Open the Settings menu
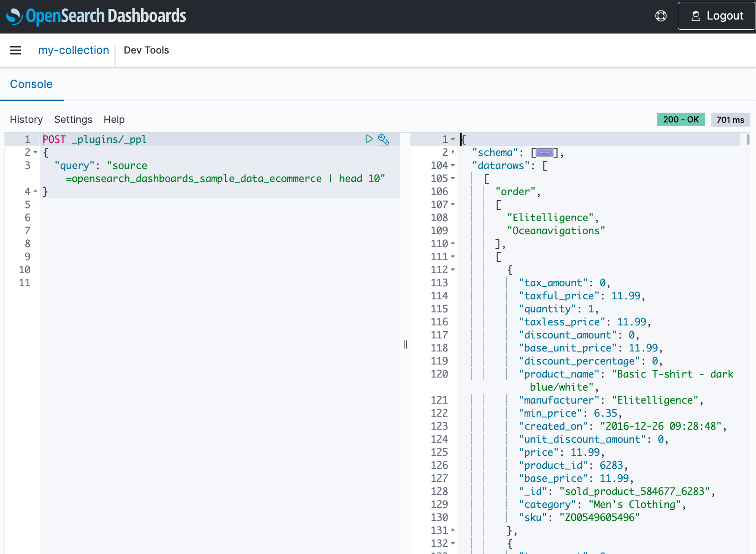The width and height of the screenshot is (756, 554). pyautogui.click(x=73, y=120)
